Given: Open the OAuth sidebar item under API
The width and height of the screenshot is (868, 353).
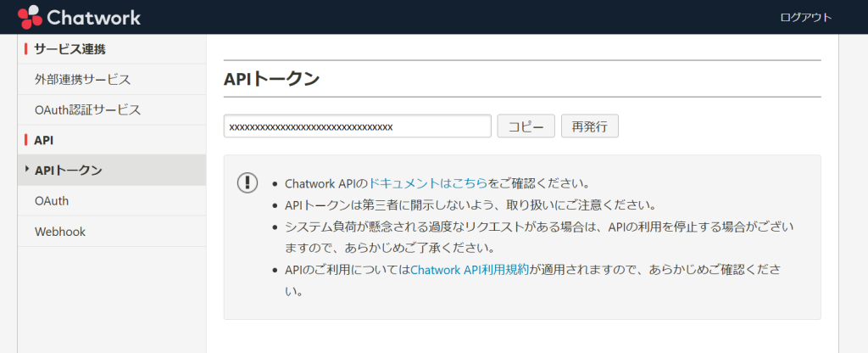Looking at the screenshot, I should pyautogui.click(x=52, y=201).
